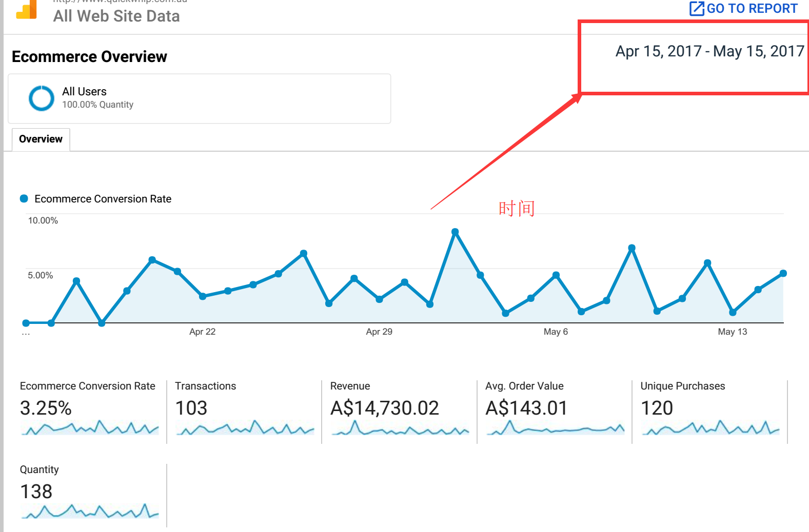Click the 103 transactions value

pos(191,408)
